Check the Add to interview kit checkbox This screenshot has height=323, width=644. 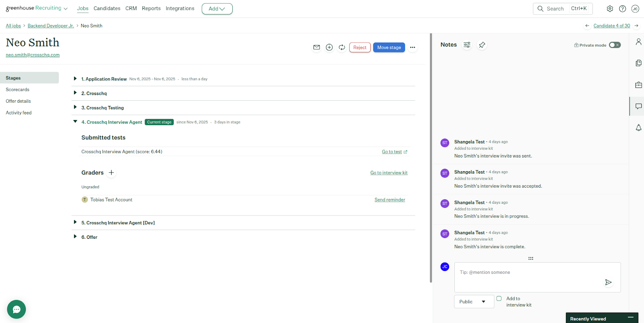(x=499, y=298)
